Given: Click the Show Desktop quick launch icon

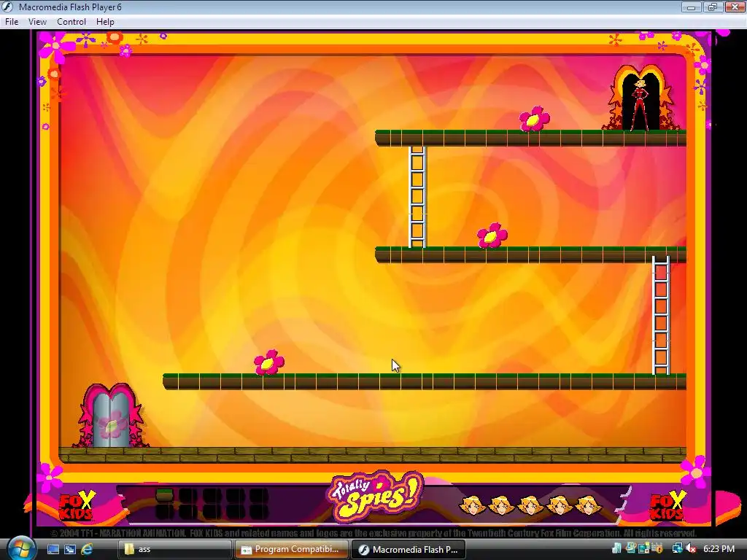Looking at the screenshot, I should coord(53,549).
